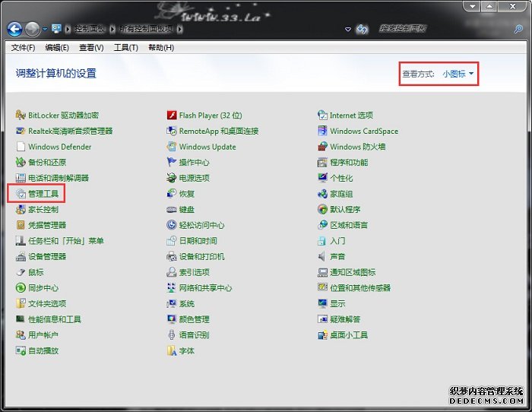This screenshot has height=412, width=532.
Task: Open the Flash Player (32 位) icon
Action: coord(172,115)
